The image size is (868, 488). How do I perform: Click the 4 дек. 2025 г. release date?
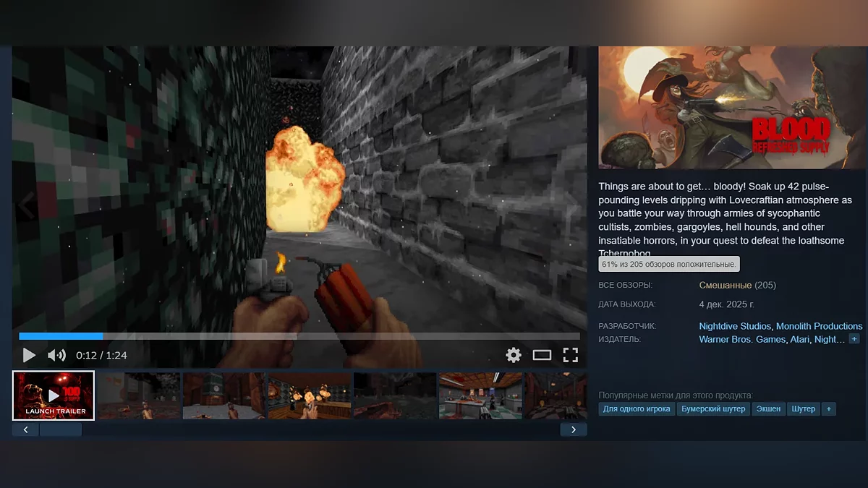coord(727,304)
